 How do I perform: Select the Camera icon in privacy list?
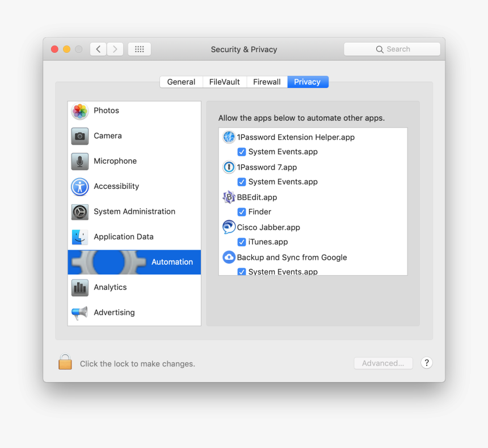coord(80,136)
